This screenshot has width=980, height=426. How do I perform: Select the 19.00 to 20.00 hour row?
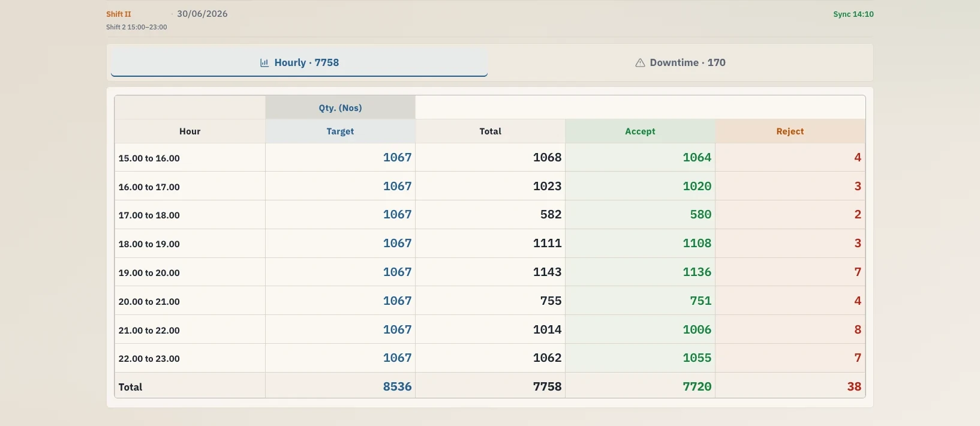(490, 272)
